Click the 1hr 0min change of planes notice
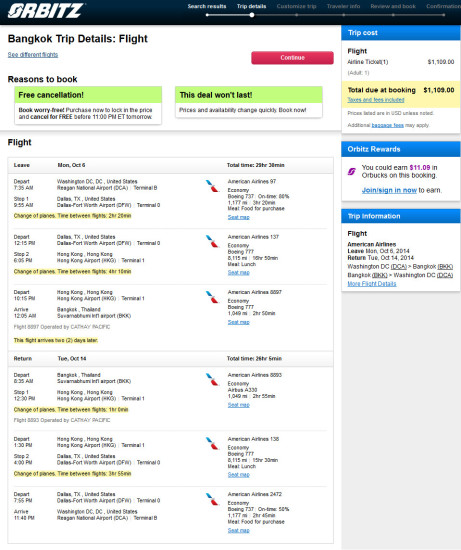The width and height of the screenshot is (461, 550). pyautogui.click(x=71, y=410)
